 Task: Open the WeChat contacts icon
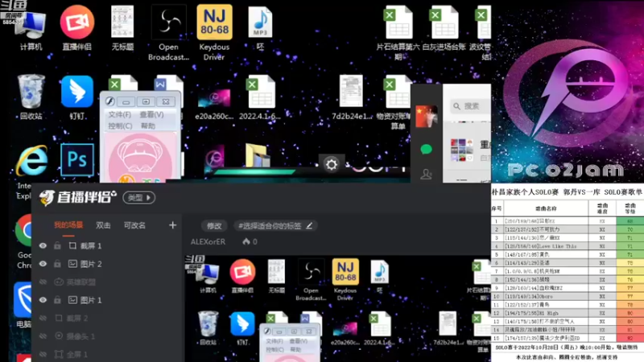click(427, 174)
